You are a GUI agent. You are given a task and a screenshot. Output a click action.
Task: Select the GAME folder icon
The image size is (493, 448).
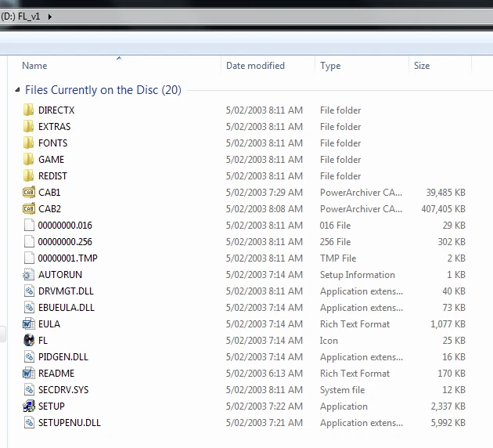29,160
